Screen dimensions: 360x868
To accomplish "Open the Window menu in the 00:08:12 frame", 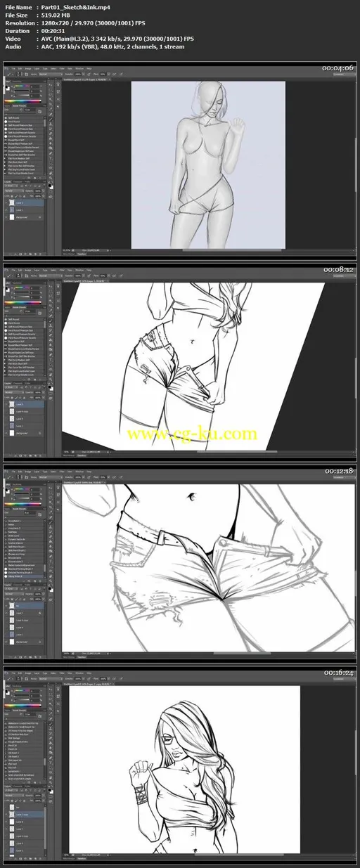I will (79, 270).
